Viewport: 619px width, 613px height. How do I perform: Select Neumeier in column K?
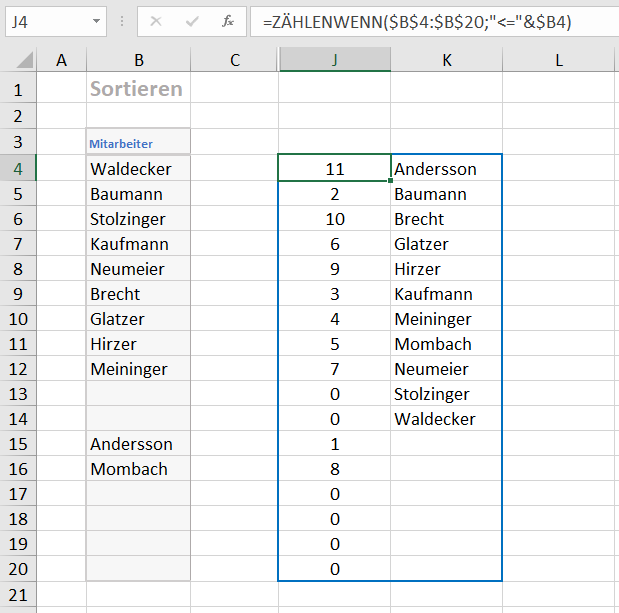pos(446,369)
